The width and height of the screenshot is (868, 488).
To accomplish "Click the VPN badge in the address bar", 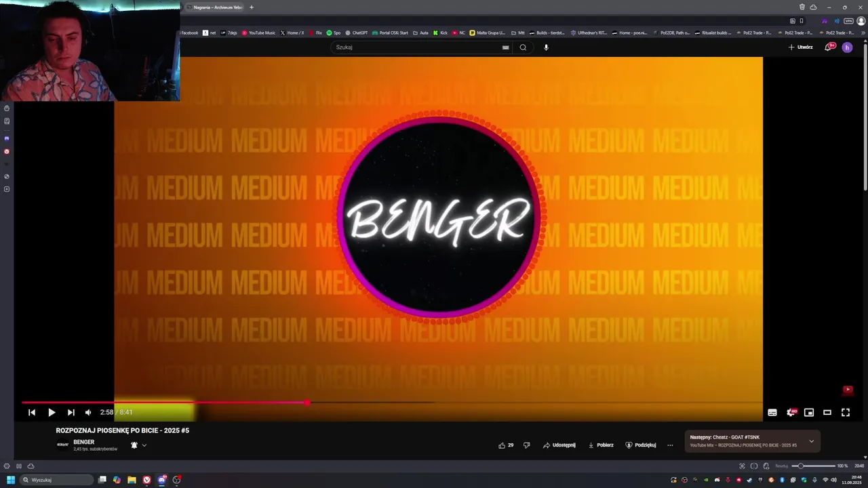I will [848, 21].
